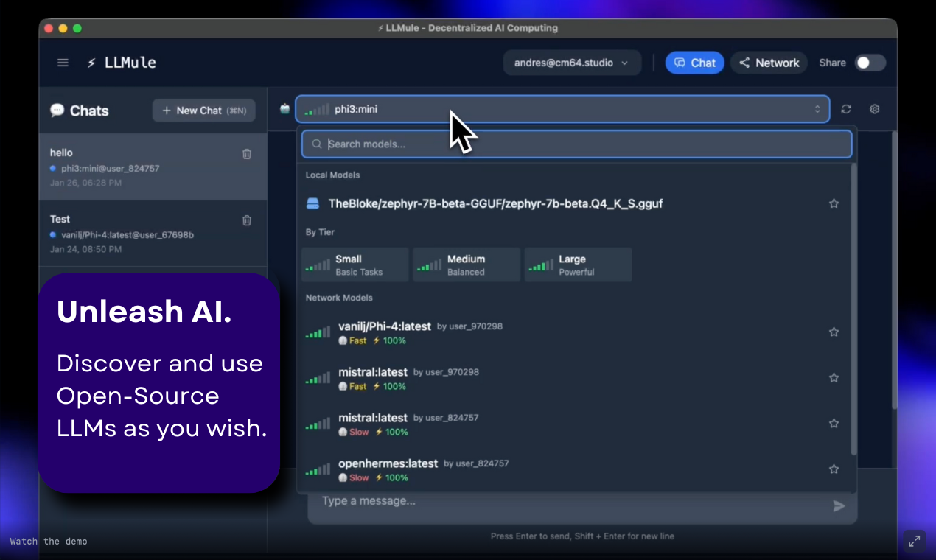The image size is (936, 560).
Task: Open the andres@cm64.studio account dropdown
Action: [x=572, y=63]
